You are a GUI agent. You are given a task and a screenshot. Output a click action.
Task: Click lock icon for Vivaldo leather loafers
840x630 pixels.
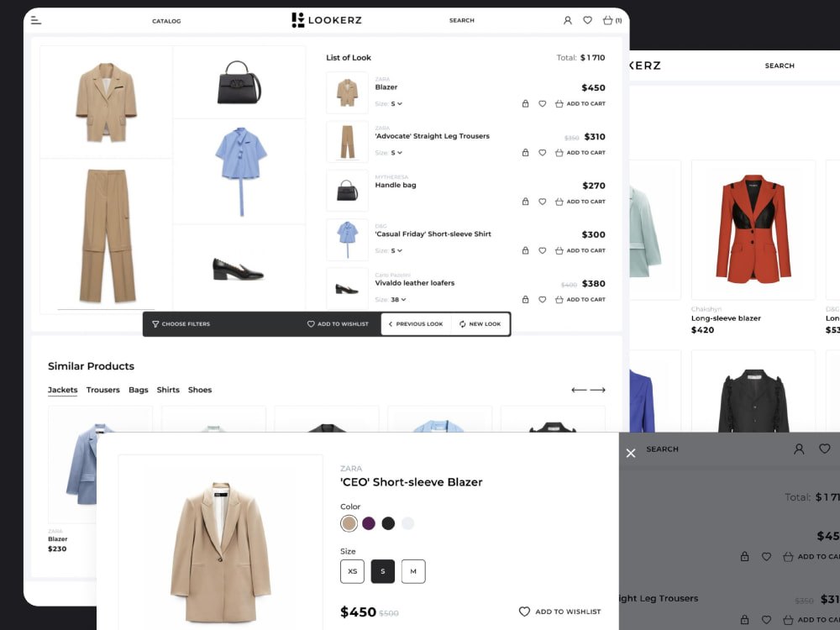[x=526, y=300]
